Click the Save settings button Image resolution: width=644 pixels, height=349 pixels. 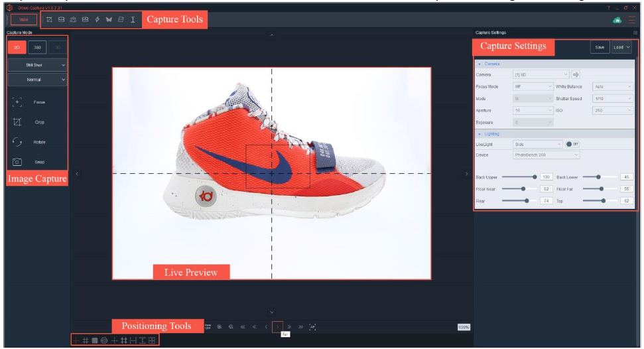[x=600, y=47]
